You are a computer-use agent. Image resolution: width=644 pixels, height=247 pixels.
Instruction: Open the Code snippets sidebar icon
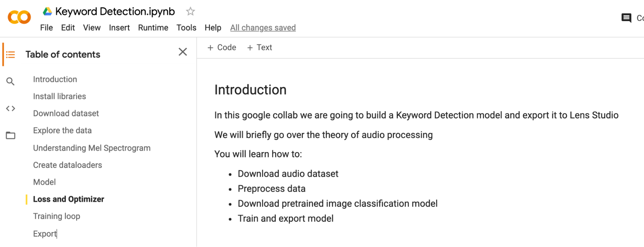pyautogui.click(x=10, y=108)
